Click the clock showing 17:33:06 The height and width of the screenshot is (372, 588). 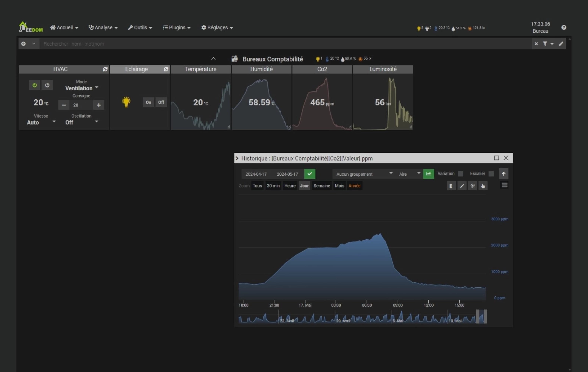(540, 24)
